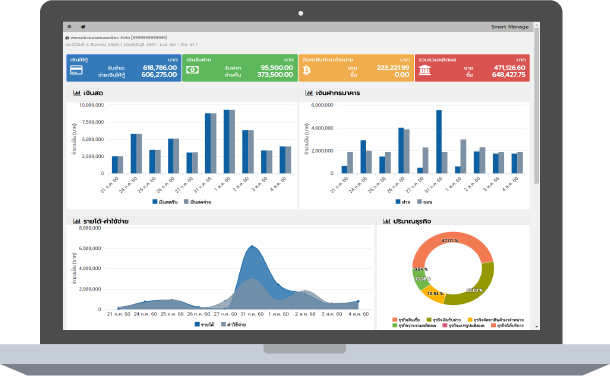Screen dimensions: 610x376
Task: Click the scrollbar down arrow
Action: [537, 327]
